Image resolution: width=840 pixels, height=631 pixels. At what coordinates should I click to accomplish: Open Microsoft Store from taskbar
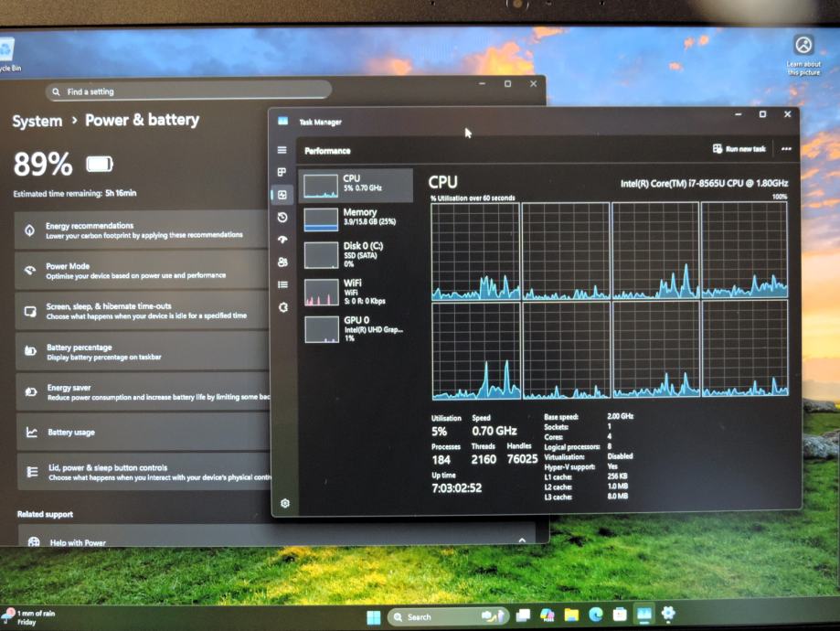(620, 614)
